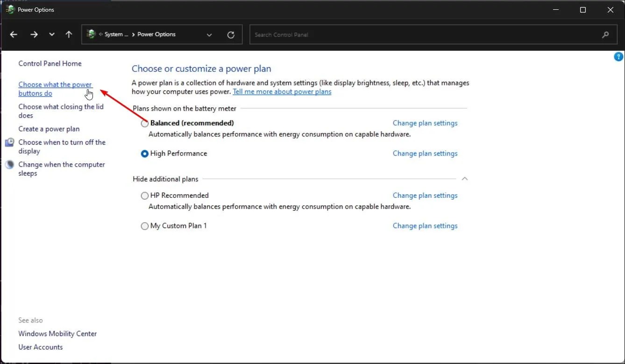
Task: Open the Help question mark icon
Action: 618,56
